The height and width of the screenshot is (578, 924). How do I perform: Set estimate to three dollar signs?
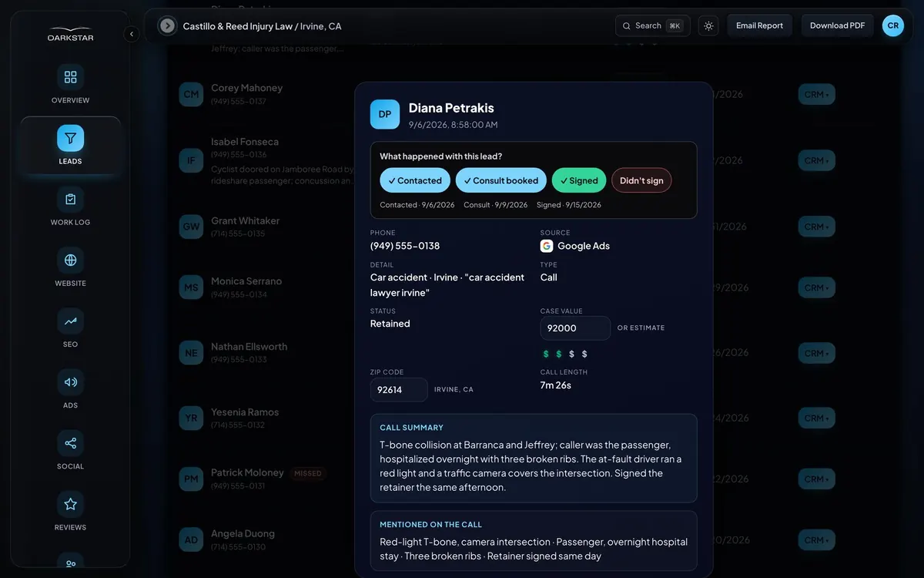coord(571,354)
